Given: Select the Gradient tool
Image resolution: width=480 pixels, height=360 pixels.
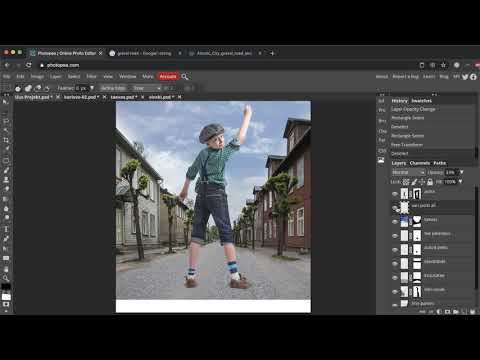Looking at the screenshot, I should 6,199.
